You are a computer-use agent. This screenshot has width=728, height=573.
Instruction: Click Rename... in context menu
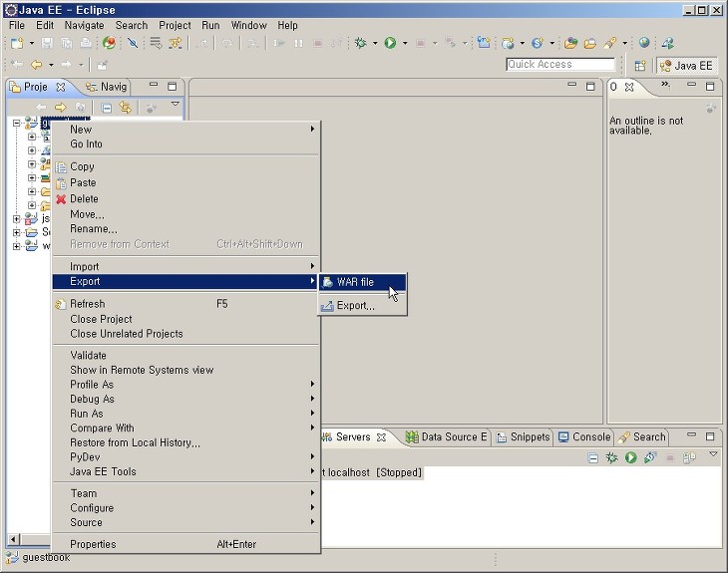pos(185,229)
